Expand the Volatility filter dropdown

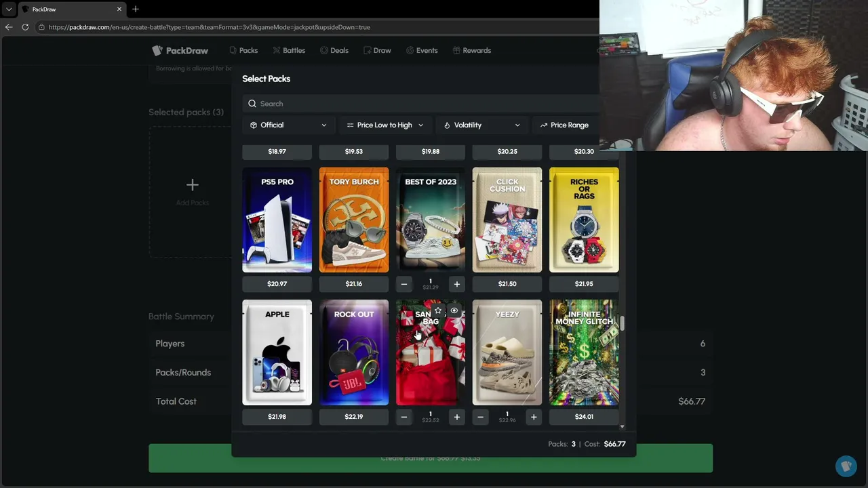[481, 125]
